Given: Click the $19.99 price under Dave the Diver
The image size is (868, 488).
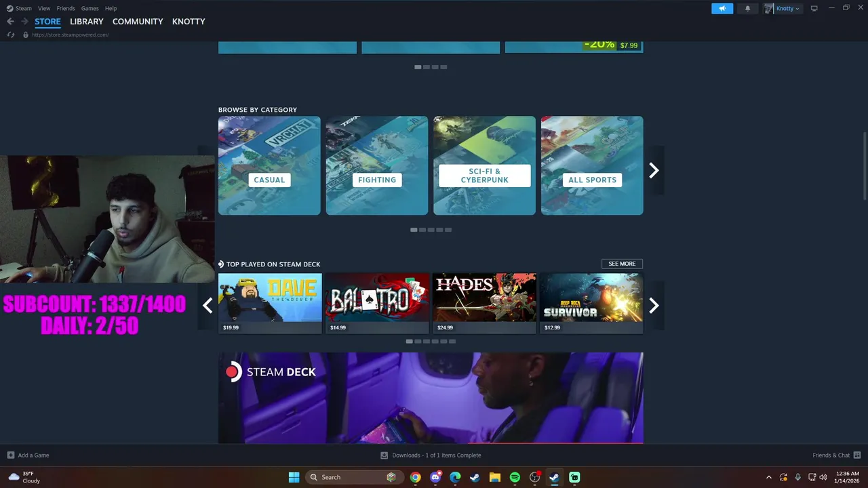Looking at the screenshot, I should (x=231, y=327).
